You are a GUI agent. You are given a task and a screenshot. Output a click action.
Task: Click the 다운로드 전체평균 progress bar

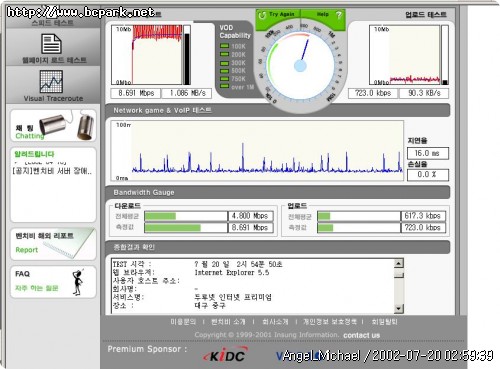point(186,216)
